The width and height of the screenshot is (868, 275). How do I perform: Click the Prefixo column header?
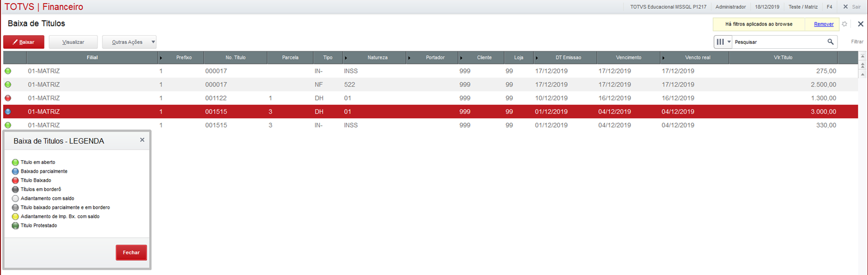[x=184, y=57]
